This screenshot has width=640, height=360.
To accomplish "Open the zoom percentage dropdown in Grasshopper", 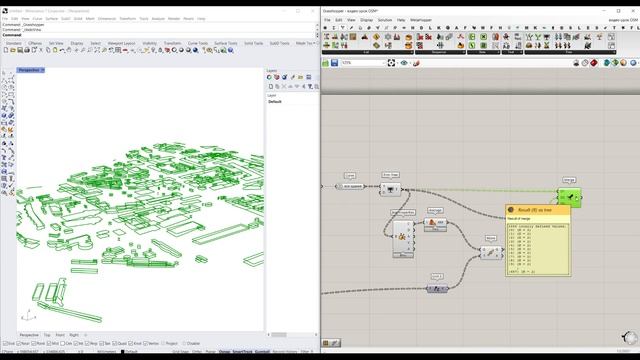I will click(x=383, y=63).
